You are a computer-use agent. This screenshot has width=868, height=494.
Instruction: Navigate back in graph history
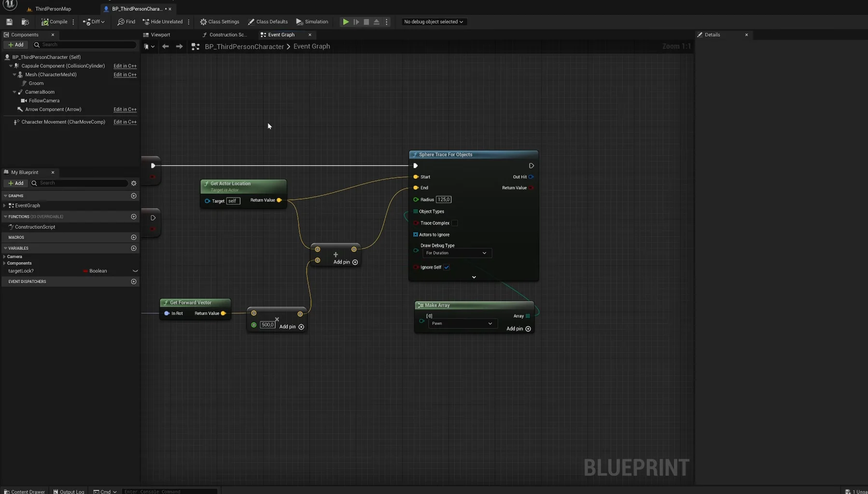[x=166, y=46]
